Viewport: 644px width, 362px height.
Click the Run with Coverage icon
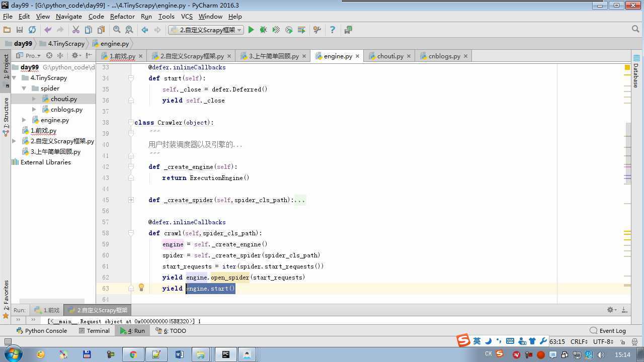pos(276,30)
